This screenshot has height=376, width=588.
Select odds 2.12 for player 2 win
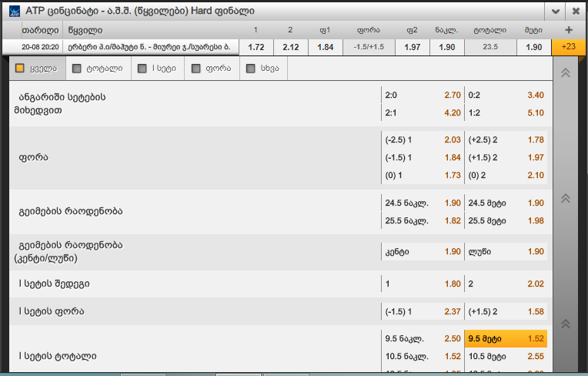(x=291, y=47)
